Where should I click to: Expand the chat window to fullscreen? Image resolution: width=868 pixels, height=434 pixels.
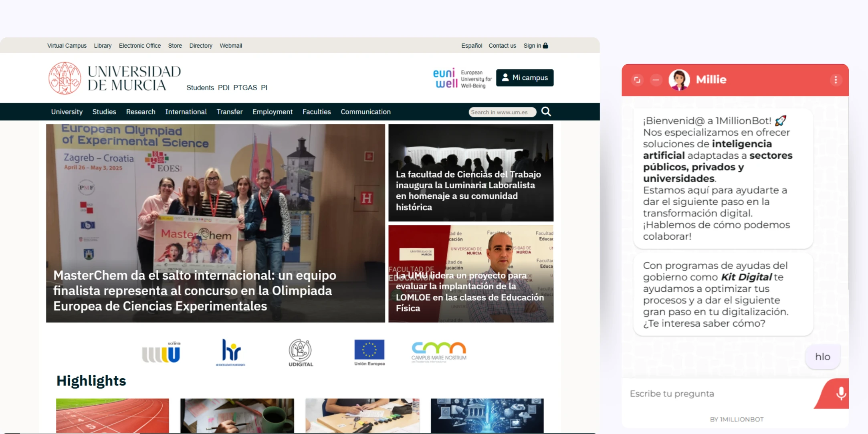[637, 80]
